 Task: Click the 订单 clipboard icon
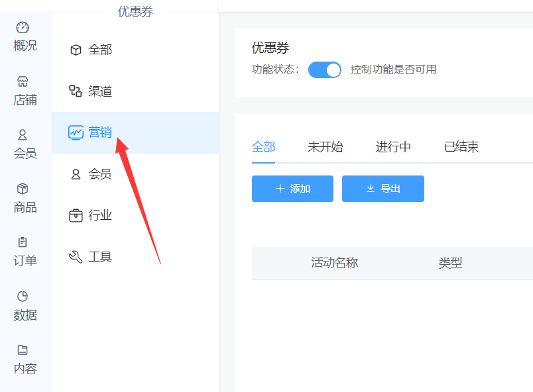(x=23, y=242)
